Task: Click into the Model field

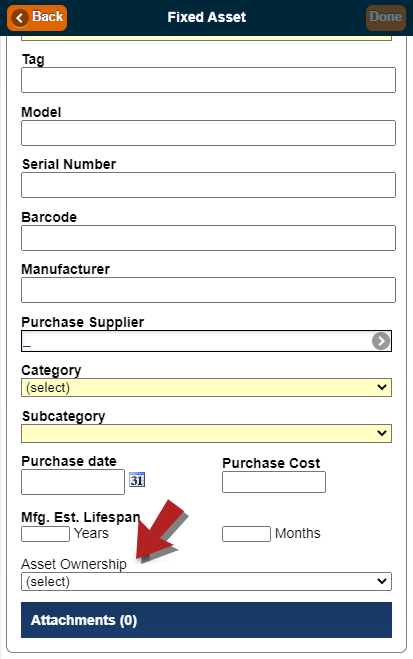Action: (208, 133)
